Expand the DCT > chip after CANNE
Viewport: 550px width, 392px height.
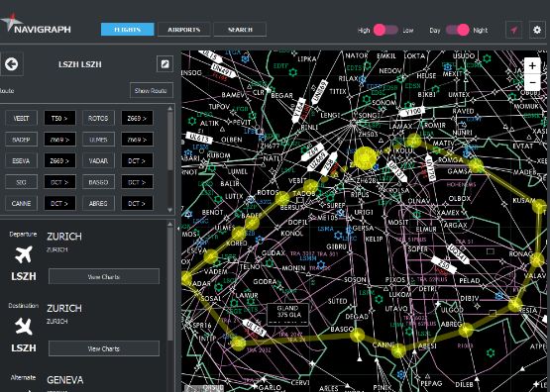59,204
